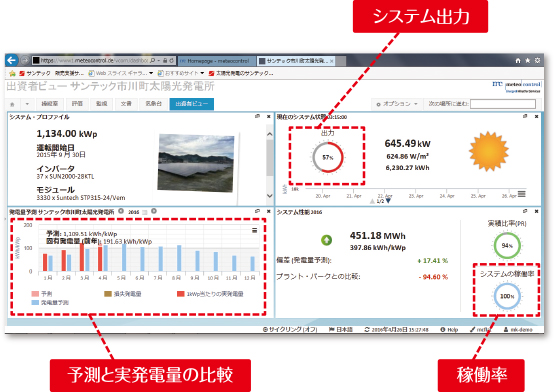Image resolution: width=556 pixels, height=392 pixels.
Task: Click the padlock security icon in address bar
Action: pos(165,61)
